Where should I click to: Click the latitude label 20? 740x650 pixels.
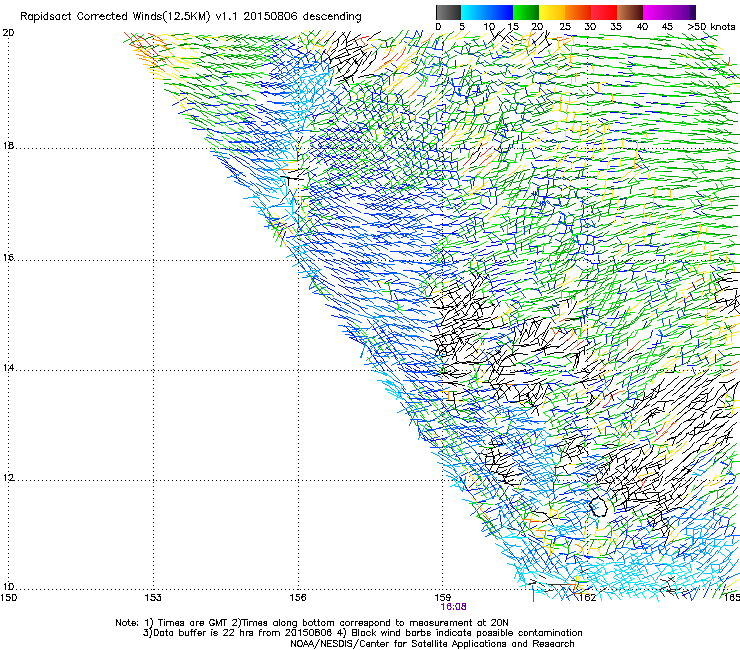pyautogui.click(x=8, y=33)
